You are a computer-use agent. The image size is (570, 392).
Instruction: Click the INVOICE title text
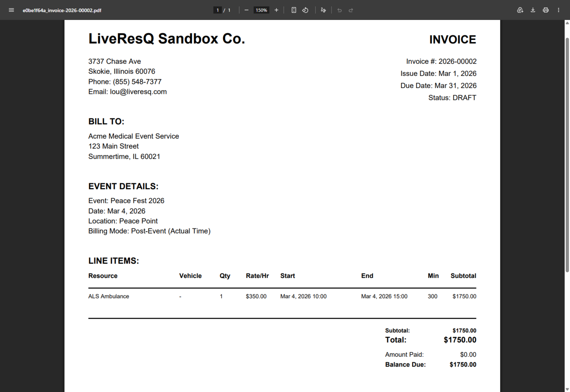click(x=453, y=40)
